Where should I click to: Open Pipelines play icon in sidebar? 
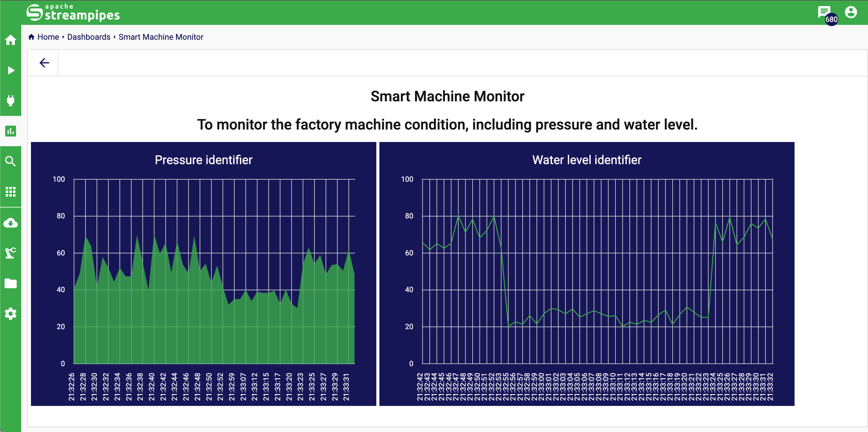[10, 70]
